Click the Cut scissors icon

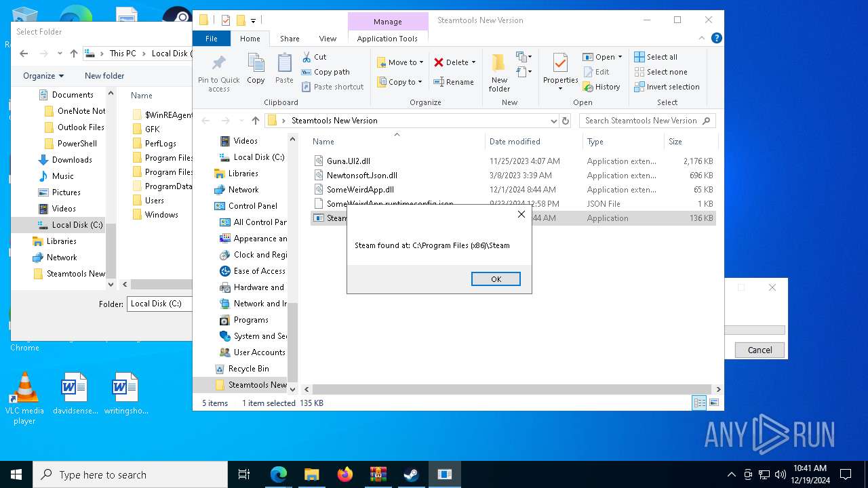point(307,57)
